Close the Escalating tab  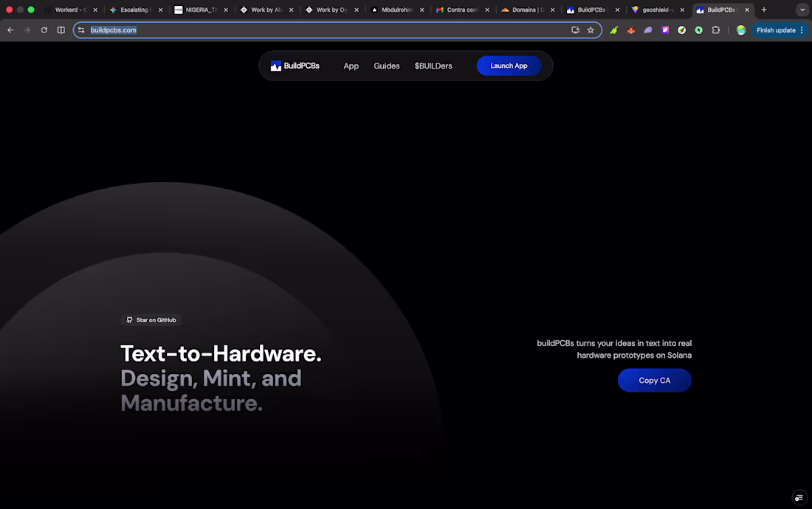(160, 10)
